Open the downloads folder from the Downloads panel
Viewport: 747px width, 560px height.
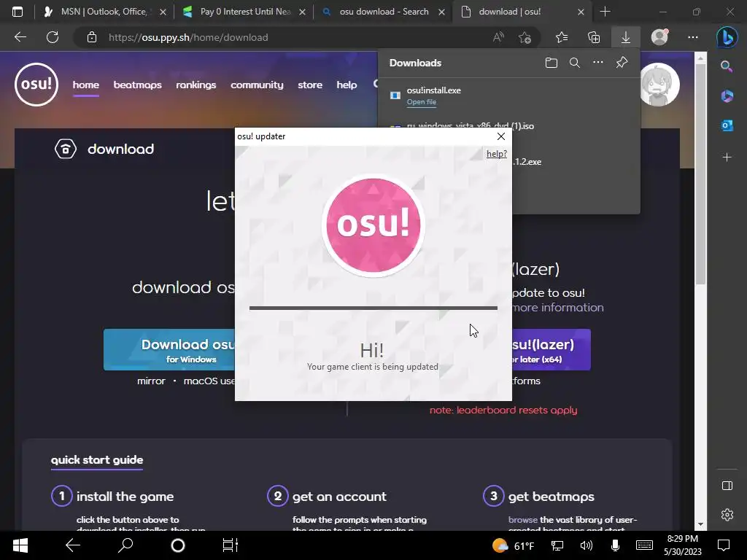(x=551, y=63)
